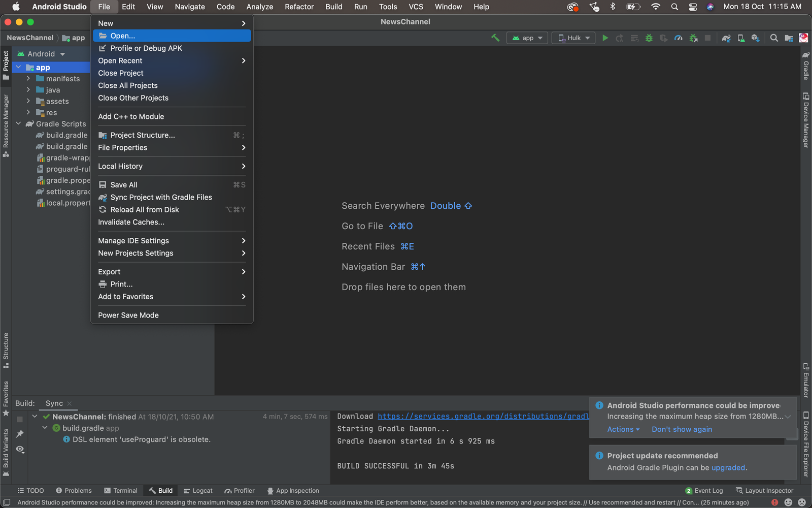
Task: Click the Run with Coverage icon
Action: pos(663,38)
